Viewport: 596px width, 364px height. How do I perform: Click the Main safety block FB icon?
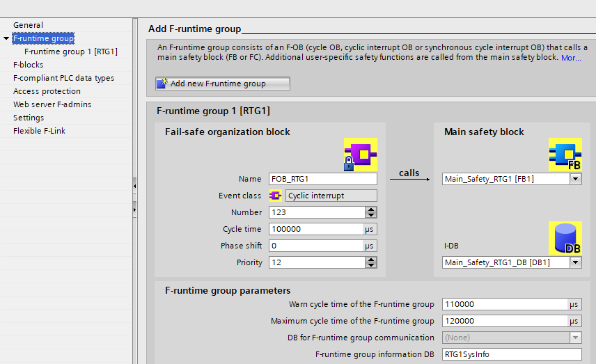[565, 154]
